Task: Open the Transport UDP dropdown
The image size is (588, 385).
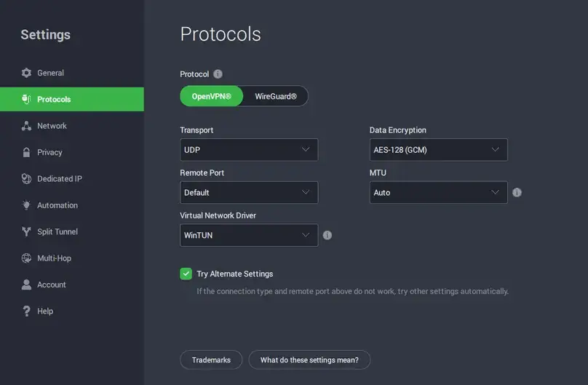Action: [x=249, y=150]
